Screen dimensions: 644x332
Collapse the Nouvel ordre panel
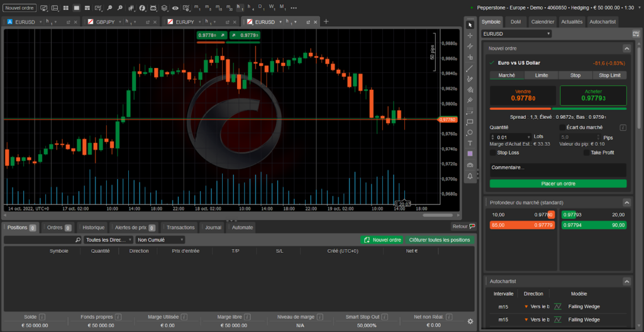click(627, 48)
